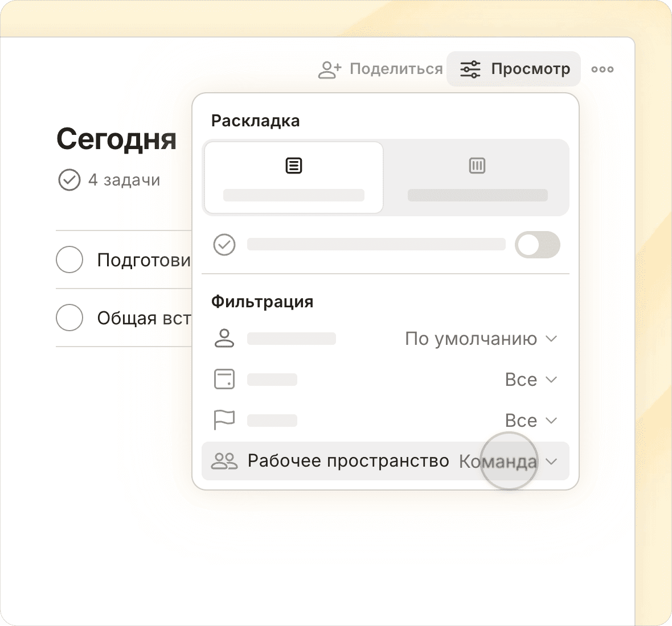672x626 pixels.
Task: Expand the По умолчанию dropdown
Action: [x=481, y=339]
